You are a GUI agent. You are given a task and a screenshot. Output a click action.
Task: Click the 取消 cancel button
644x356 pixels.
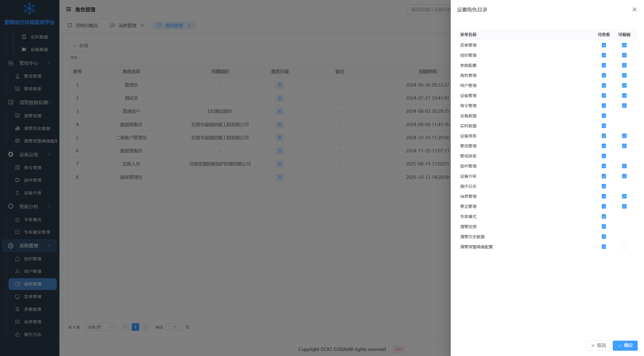pos(598,345)
